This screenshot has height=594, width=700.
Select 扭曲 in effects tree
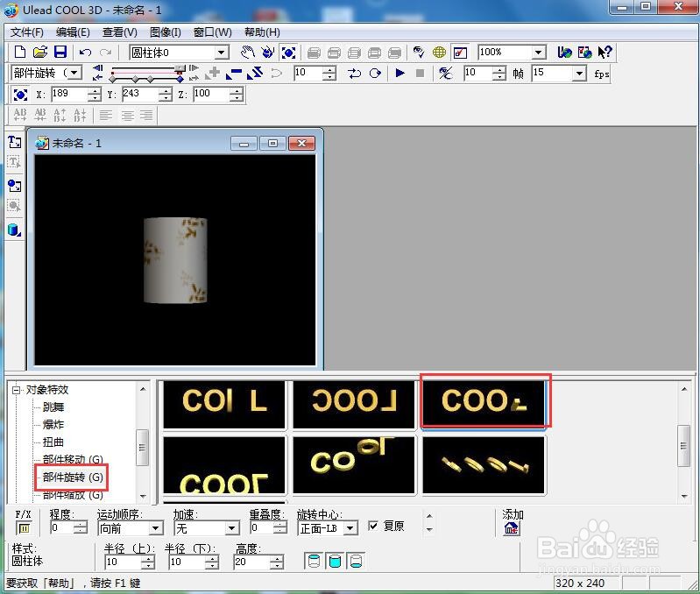[53, 442]
